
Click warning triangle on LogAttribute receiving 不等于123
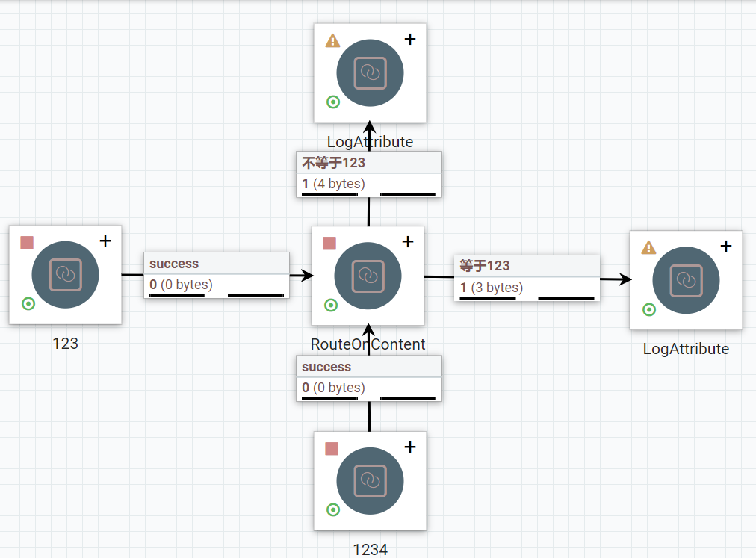[332, 40]
